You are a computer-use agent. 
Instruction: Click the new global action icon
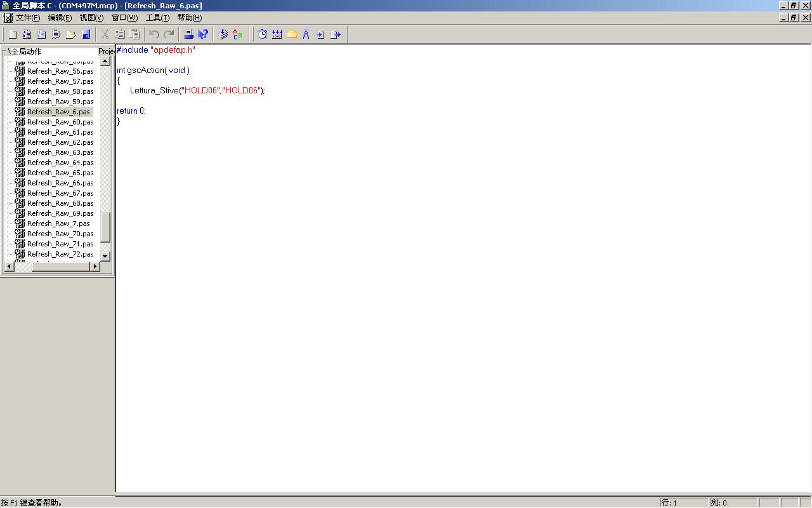56,34
